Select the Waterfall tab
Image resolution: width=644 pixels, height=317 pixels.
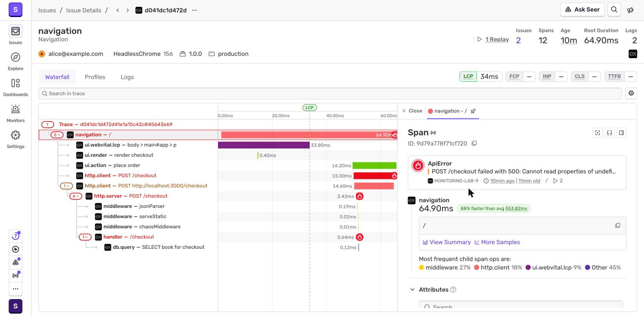[x=57, y=77]
